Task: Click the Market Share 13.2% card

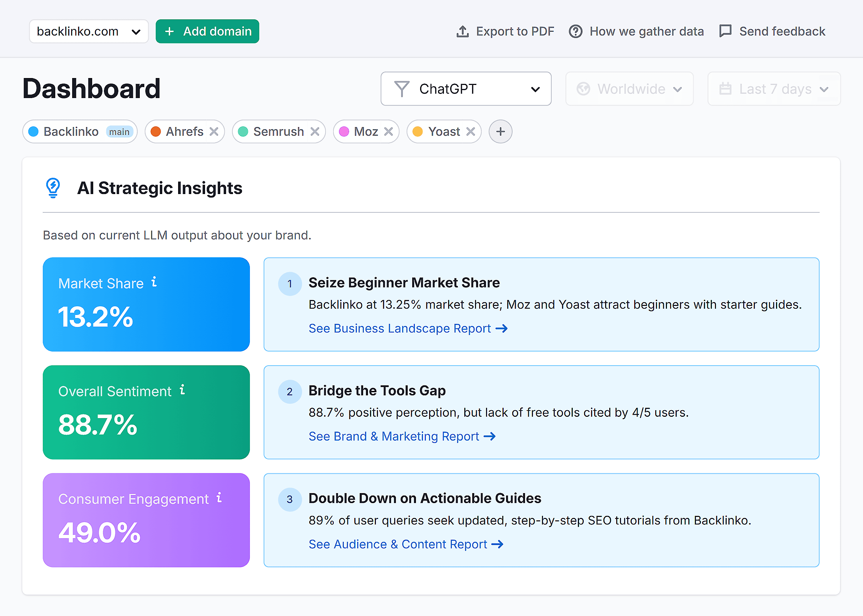Action: pyautogui.click(x=146, y=304)
